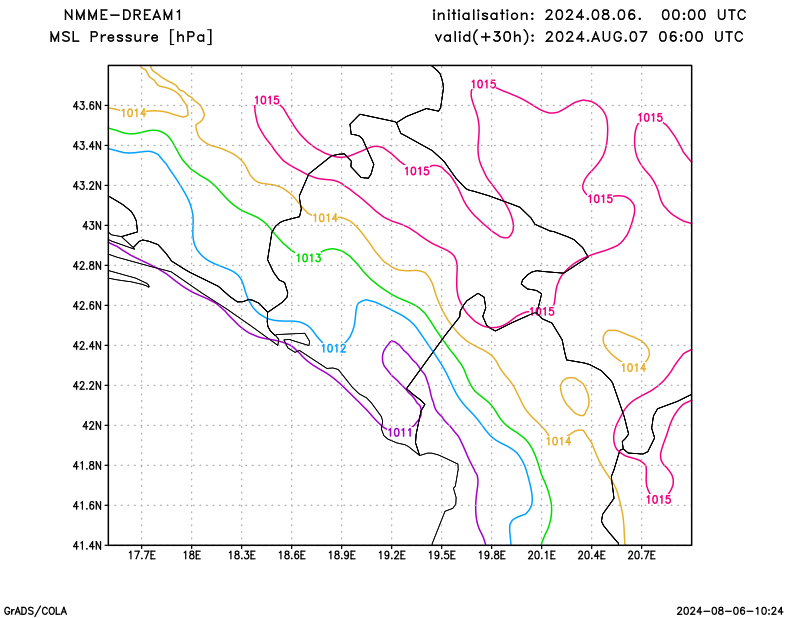The height and width of the screenshot is (618, 800).
Task: Click the 41.4N latitude axis label
Action: [x=87, y=546]
